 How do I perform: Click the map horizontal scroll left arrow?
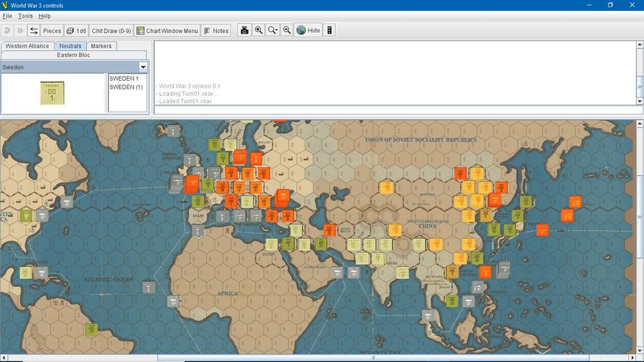tap(4, 358)
